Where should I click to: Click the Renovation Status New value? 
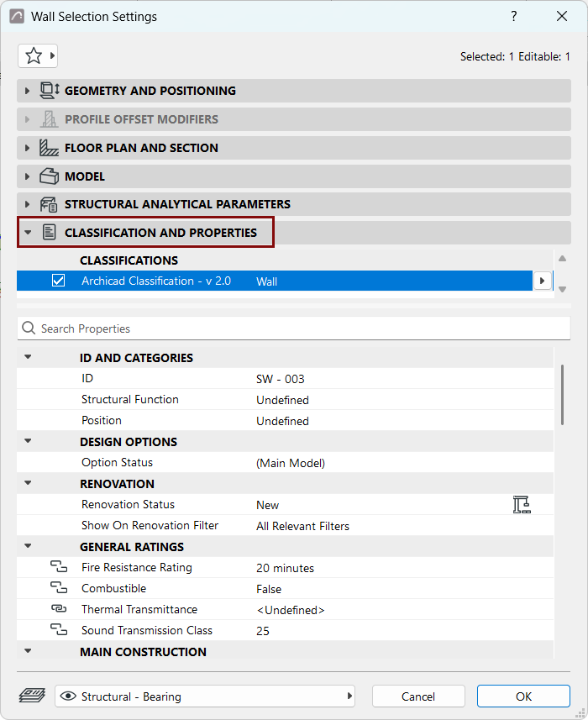[267, 505]
